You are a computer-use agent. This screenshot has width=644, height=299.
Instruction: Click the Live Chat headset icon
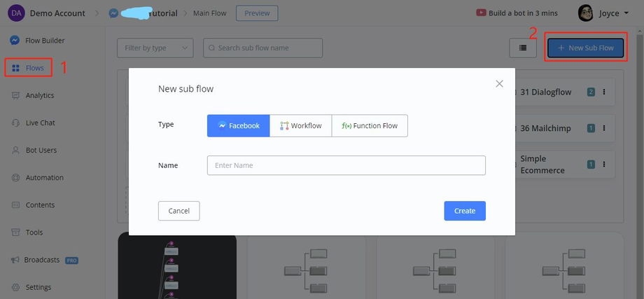point(15,123)
